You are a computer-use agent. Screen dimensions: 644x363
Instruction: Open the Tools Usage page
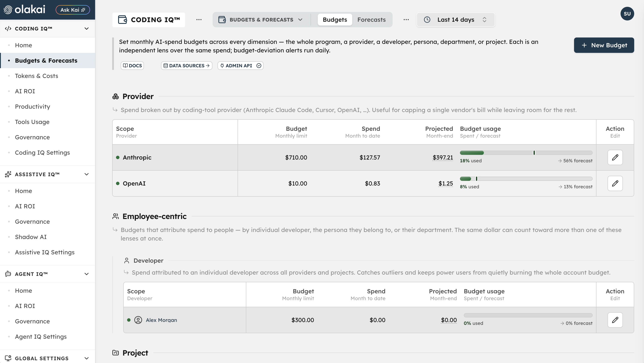32,122
